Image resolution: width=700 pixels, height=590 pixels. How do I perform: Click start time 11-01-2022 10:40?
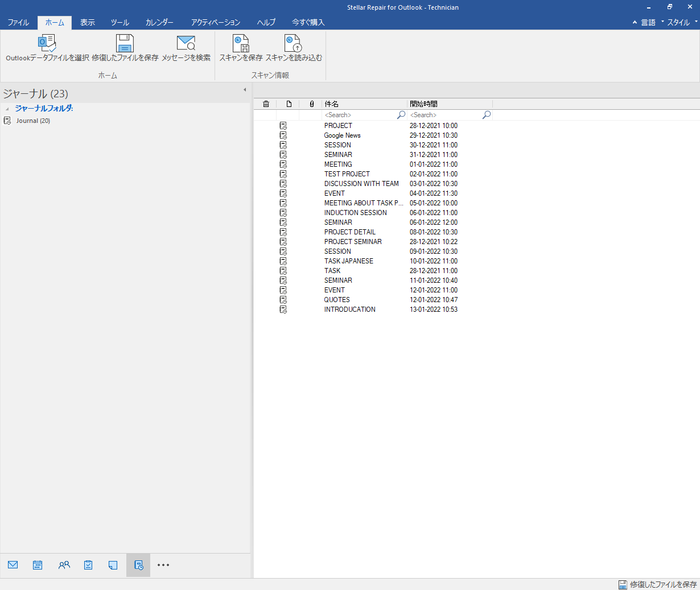tap(434, 280)
